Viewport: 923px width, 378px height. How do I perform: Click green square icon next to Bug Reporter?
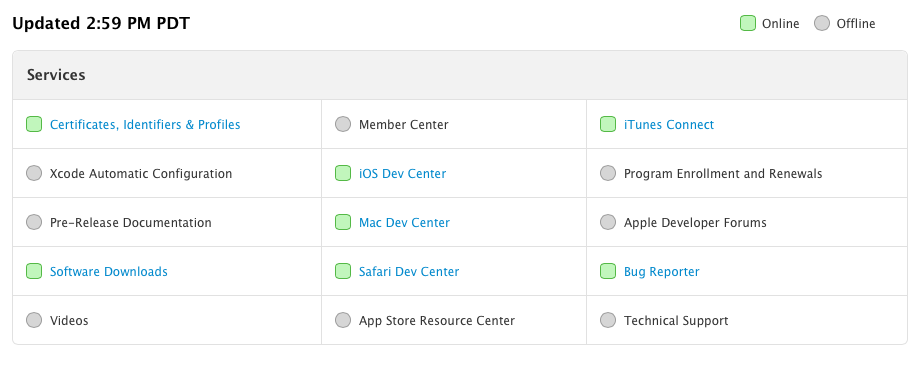[x=608, y=271]
